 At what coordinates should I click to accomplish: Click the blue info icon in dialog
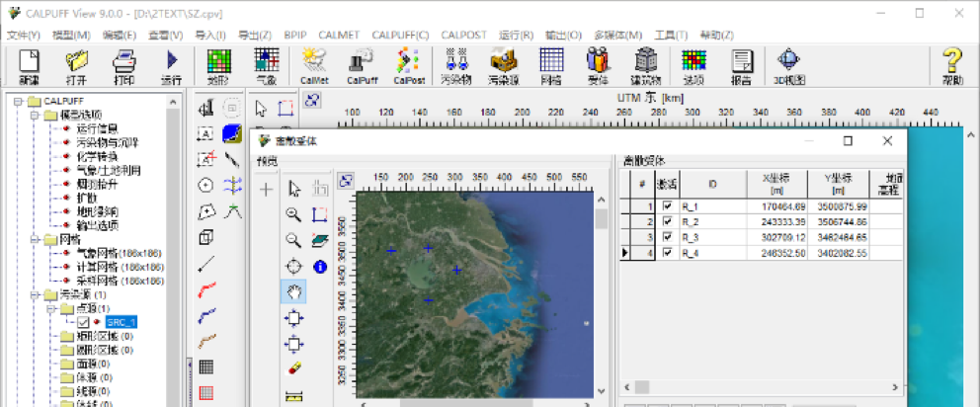[320, 266]
